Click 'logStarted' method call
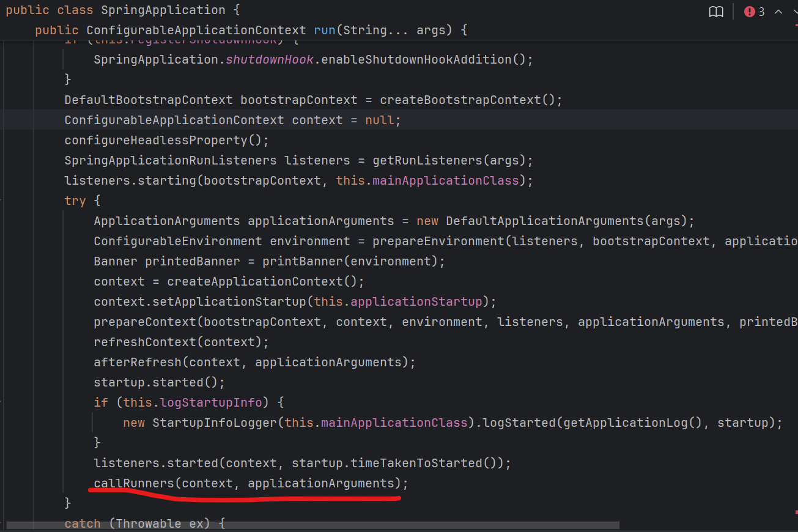Screen dimensions: 798x532 point(519,423)
